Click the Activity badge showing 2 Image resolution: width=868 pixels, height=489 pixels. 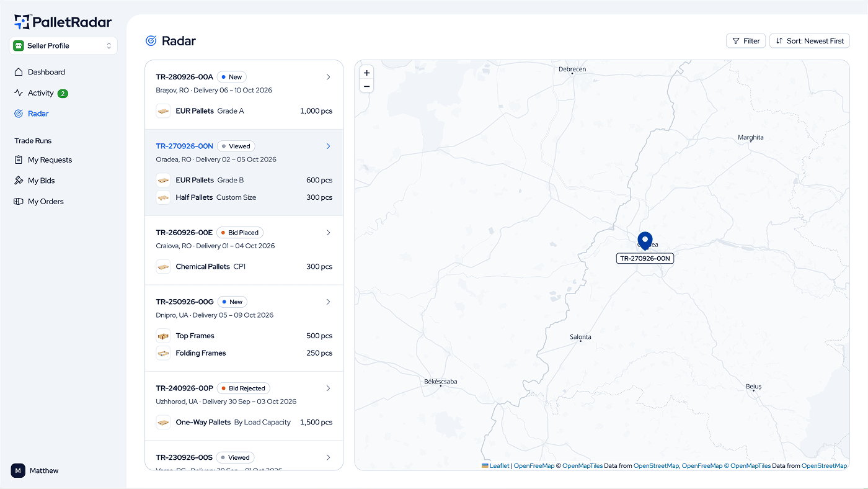coord(63,94)
